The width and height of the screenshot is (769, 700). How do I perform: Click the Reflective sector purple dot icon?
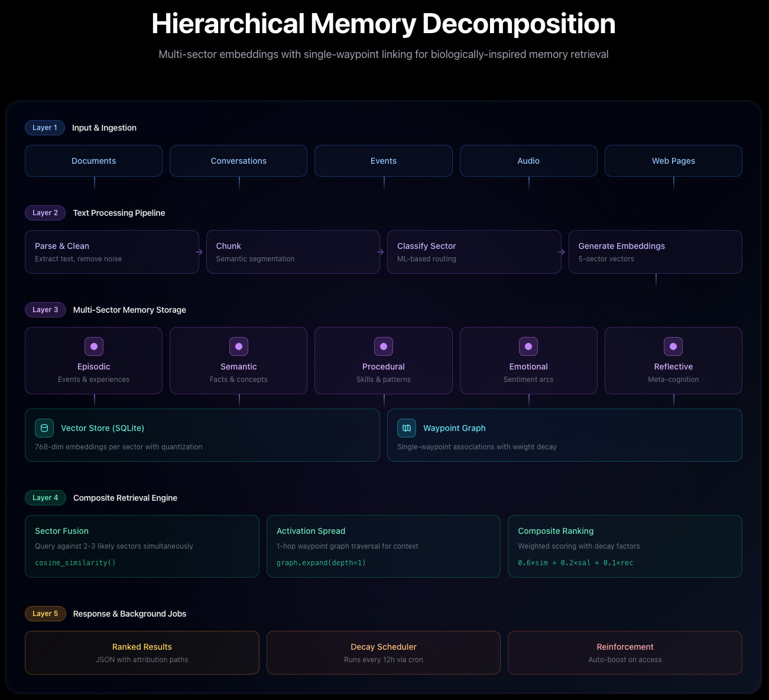(673, 346)
